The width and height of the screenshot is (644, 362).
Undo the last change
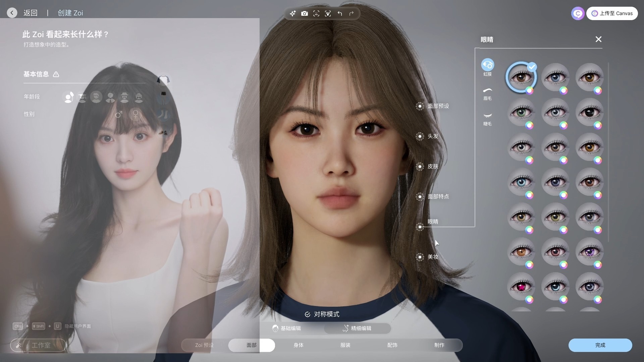(x=340, y=13)
